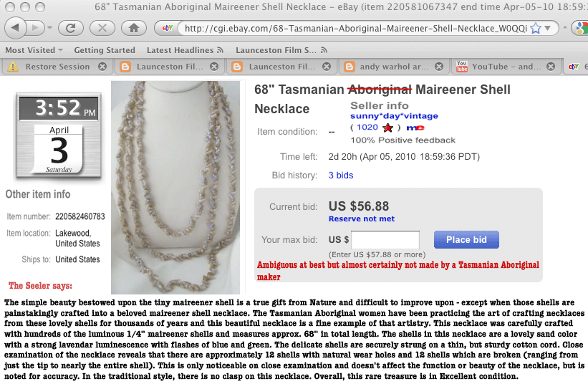Click the eBay favicon in address bar

(x=168, y=28)
